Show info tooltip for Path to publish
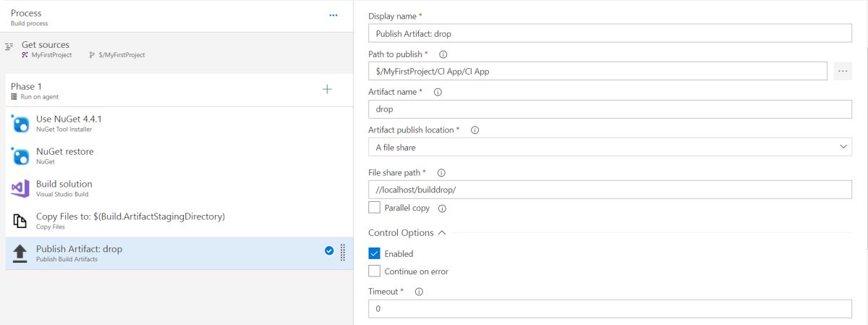The image size is (868, 325). 443,54
